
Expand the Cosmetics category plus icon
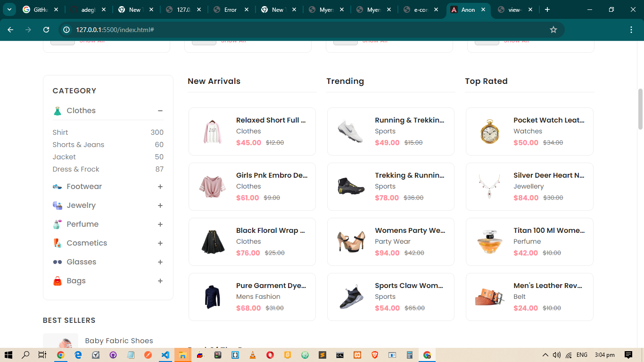(x=160, y=243)
